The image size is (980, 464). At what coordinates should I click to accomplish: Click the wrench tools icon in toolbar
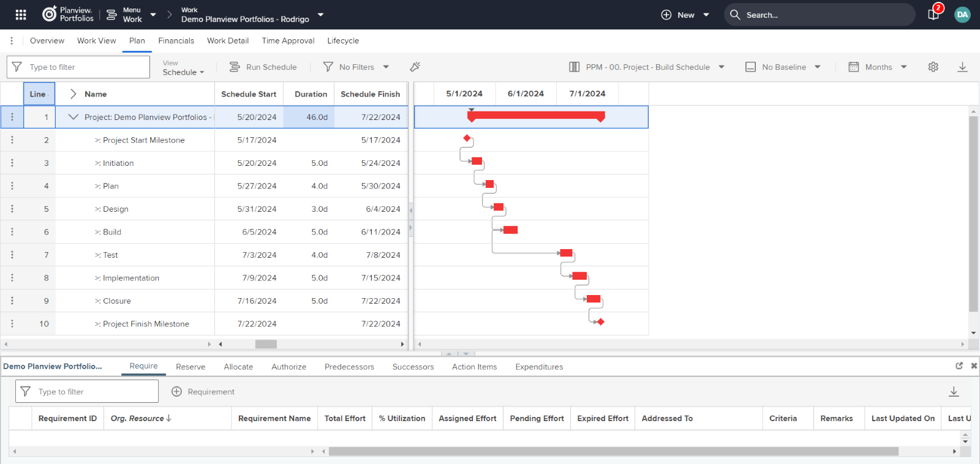(x=415, y=67)
